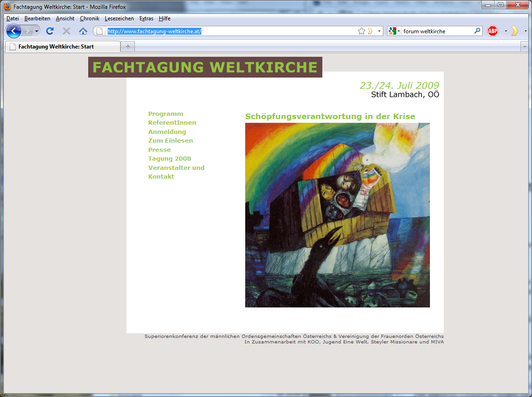Click the Noah's ark rainbow painting
This screenshot has width=532, height=397.
pos(338,215)
